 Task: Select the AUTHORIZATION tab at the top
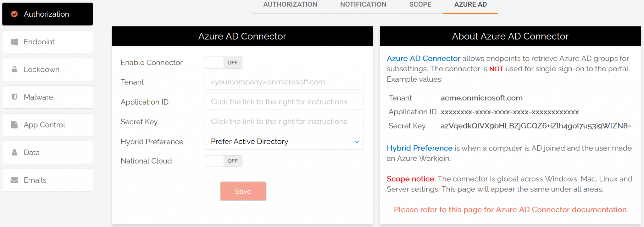click(x=290, y=4)
